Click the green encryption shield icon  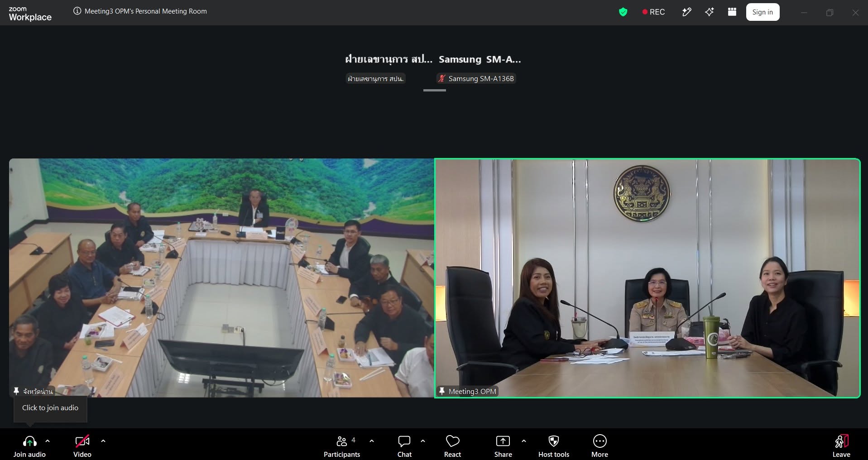tap(623, 12)
